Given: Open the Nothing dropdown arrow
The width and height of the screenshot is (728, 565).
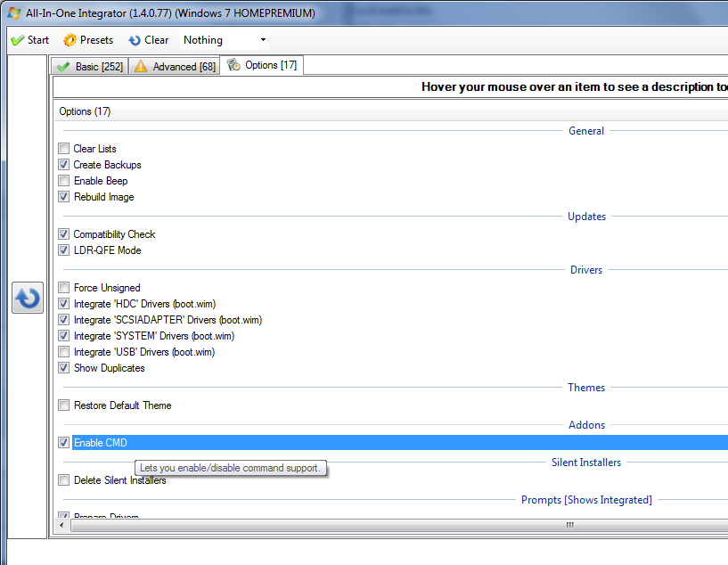Looking at the screenshot, I should pos(263,40).
